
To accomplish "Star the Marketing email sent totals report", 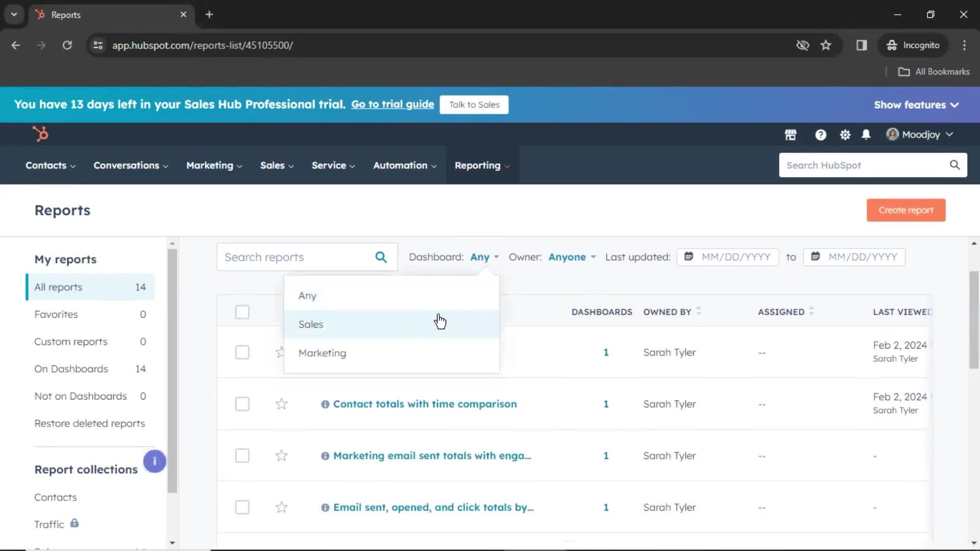I will [281, 456].
